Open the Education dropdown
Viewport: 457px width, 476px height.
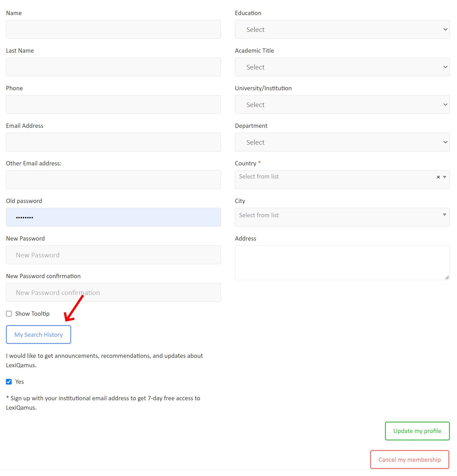[342, 30]
